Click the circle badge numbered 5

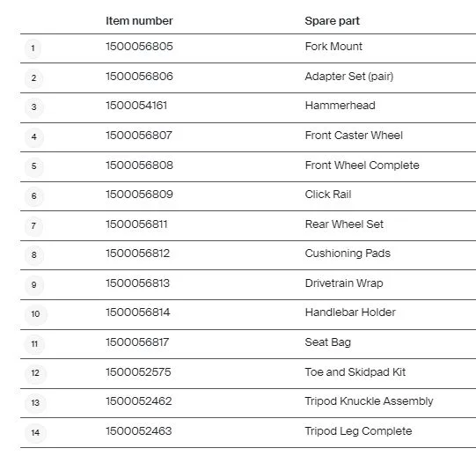[33, 166]
